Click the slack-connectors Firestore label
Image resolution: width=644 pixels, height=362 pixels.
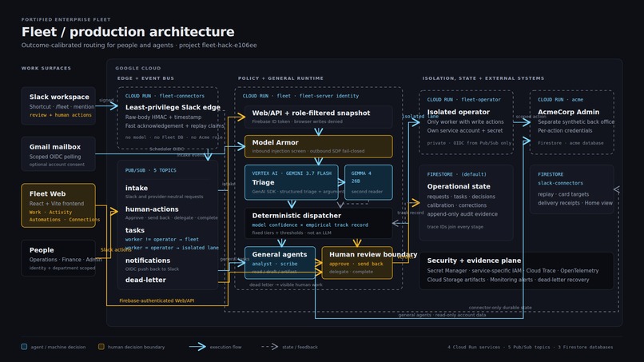pyautogui.click(x=560, y=183)
